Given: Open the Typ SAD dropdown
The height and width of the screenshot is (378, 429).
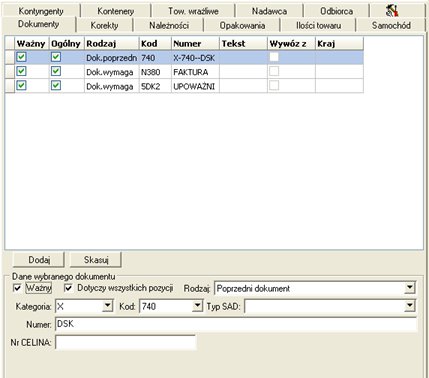Looking at the screenshot, I should [410, 306].
